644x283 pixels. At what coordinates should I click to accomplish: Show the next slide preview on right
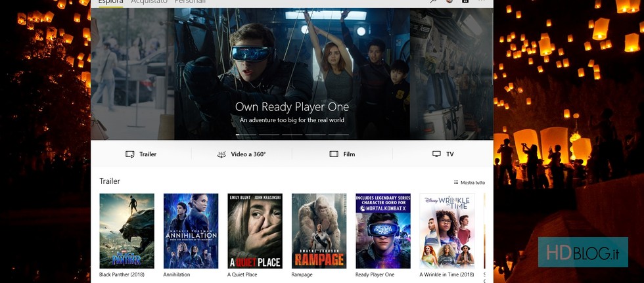[451, 74]
